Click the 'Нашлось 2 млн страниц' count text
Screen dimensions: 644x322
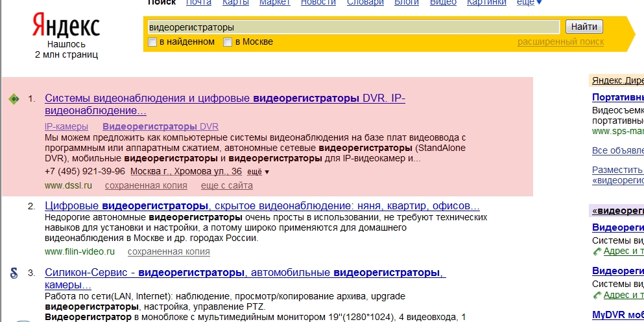click(x=66, y=49)
